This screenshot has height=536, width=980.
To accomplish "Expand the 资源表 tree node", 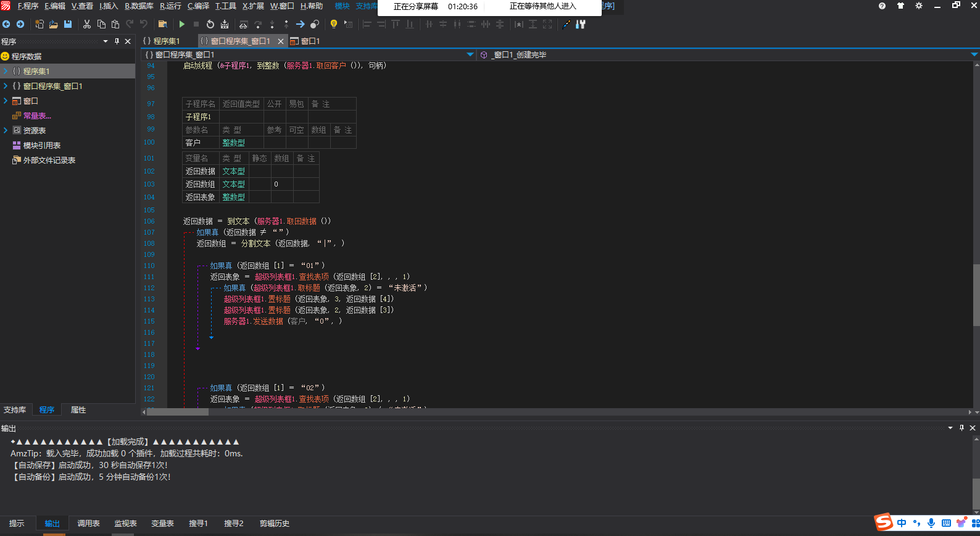I will click(6, 130).
